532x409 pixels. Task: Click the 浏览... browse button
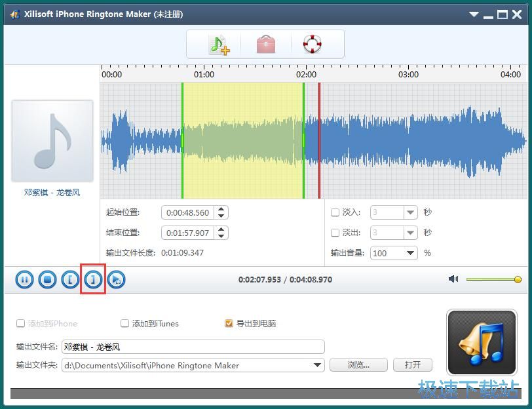tap(358, 365)
